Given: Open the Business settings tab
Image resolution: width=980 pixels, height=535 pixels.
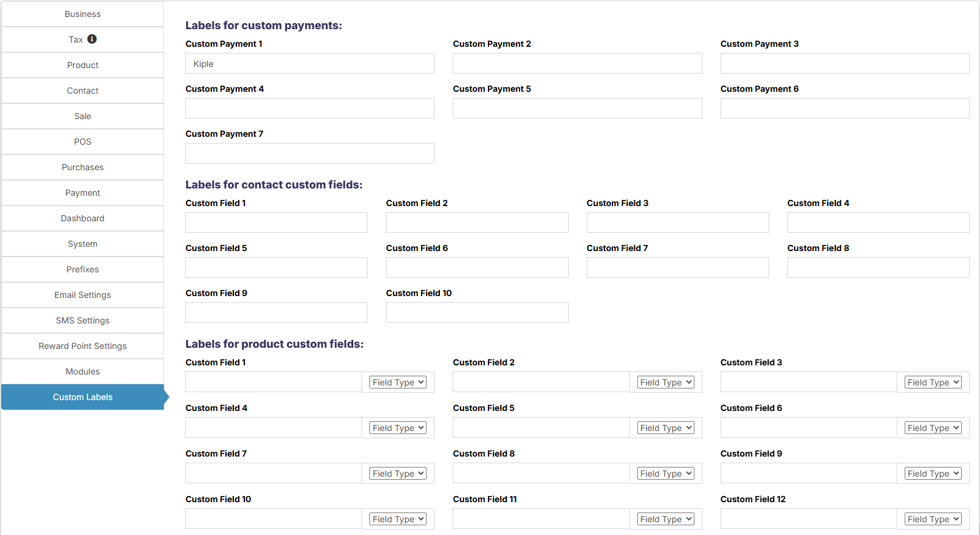Looking at the screenshot, I should pos(83,14).
